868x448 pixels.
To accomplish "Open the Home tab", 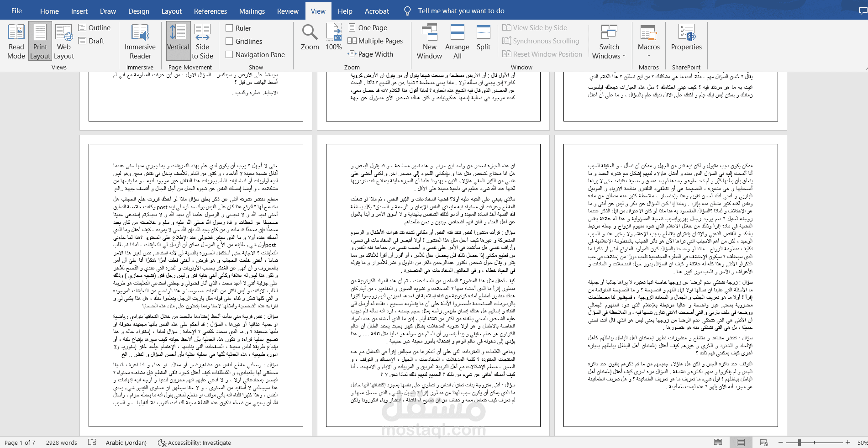I will tap(49, 11).
